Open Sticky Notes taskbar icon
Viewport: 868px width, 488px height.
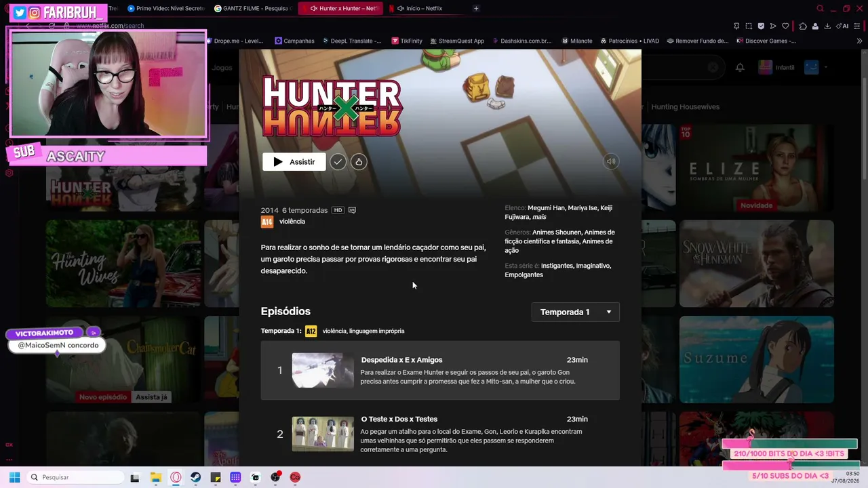(216, 477)
